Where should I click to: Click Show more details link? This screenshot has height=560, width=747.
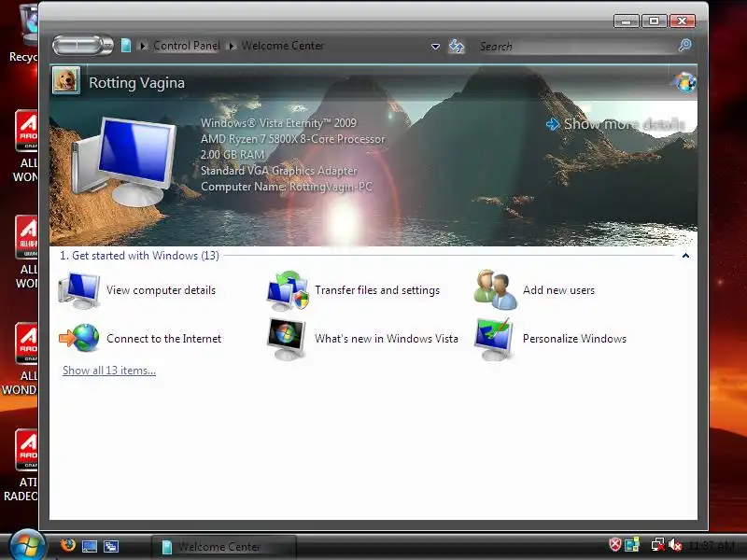615,124
